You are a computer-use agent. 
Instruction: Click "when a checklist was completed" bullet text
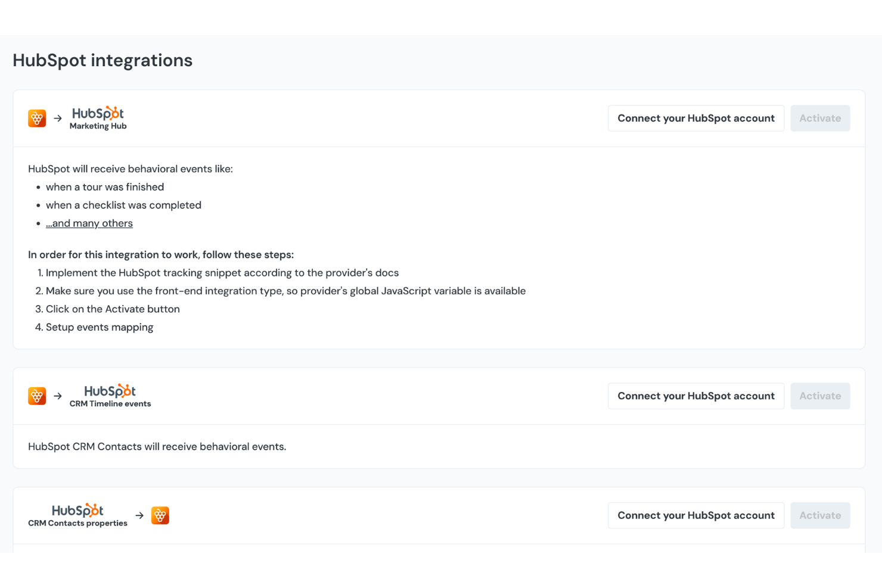tap(123, 205)
